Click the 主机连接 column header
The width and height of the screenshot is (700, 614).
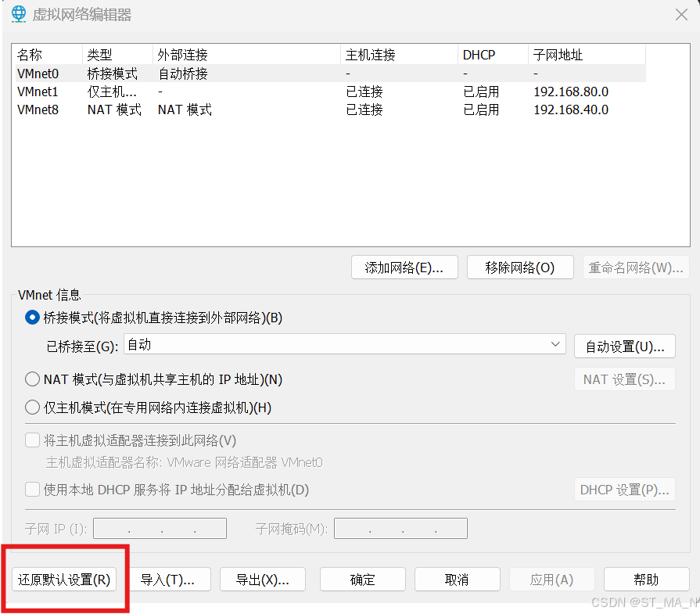point(399,55)
